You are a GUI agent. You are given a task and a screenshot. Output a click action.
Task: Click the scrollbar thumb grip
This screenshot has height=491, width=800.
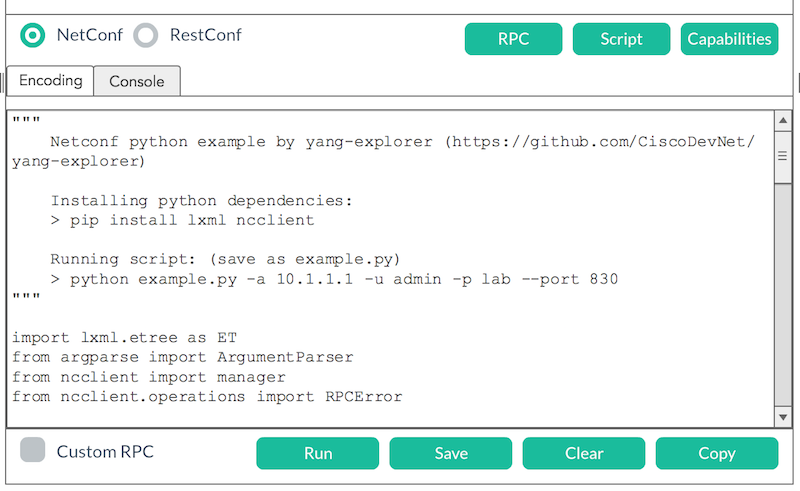[x=783, y=156]
